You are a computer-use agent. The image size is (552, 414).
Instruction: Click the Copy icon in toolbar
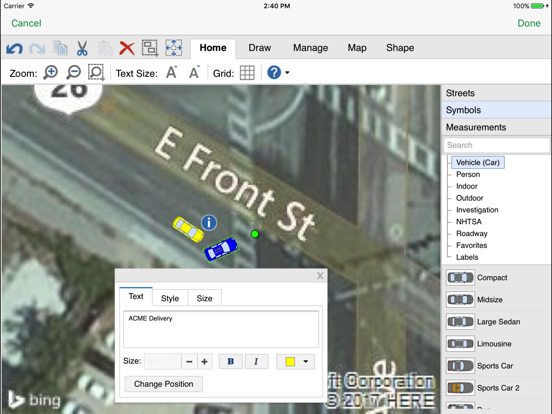point(60,48)
